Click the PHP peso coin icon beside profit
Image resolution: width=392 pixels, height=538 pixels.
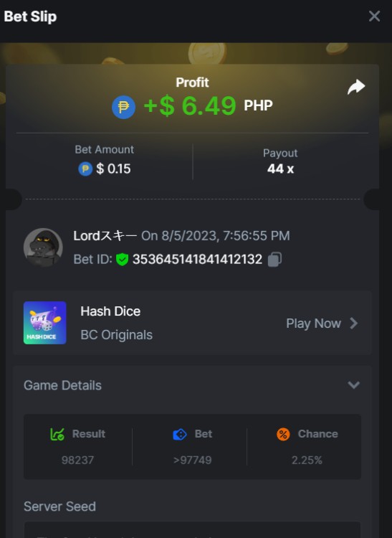tap(123, 107)
